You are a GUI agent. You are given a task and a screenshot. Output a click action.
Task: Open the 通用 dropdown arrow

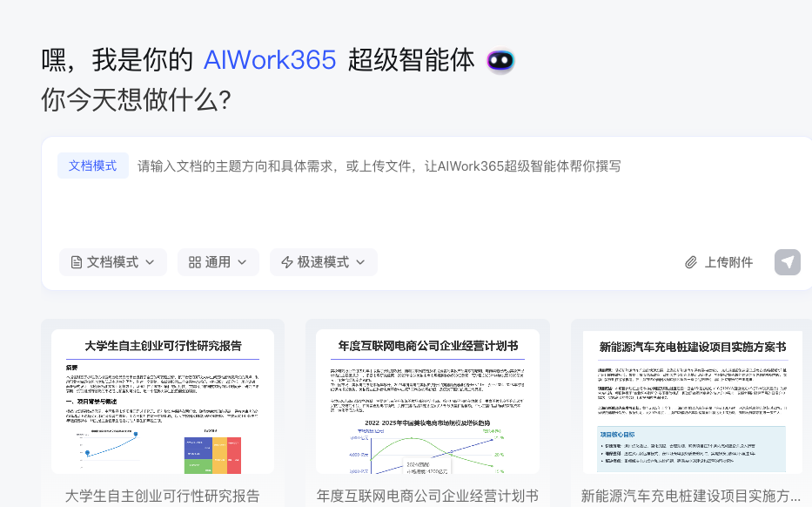coord(242,262)
